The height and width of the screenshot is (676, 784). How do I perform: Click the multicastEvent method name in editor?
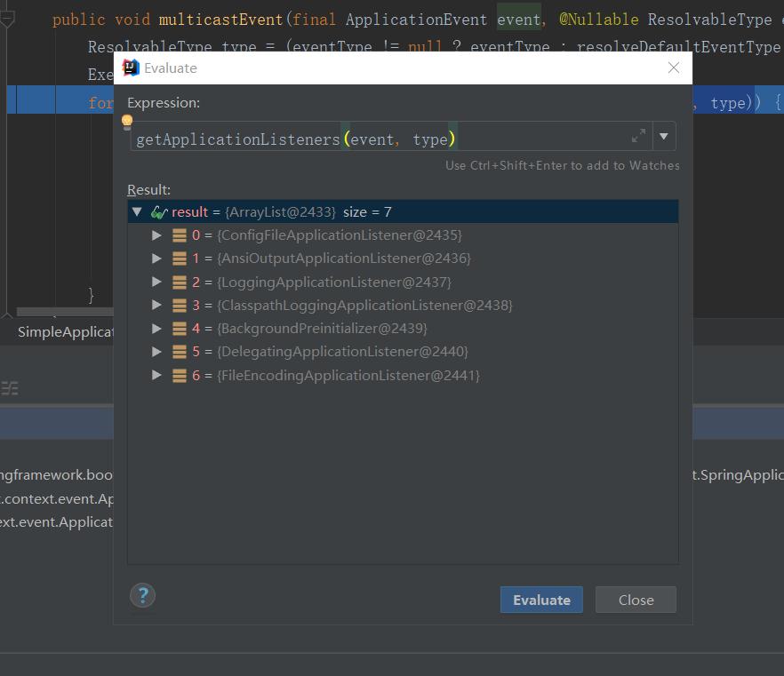tap(220, 20)
